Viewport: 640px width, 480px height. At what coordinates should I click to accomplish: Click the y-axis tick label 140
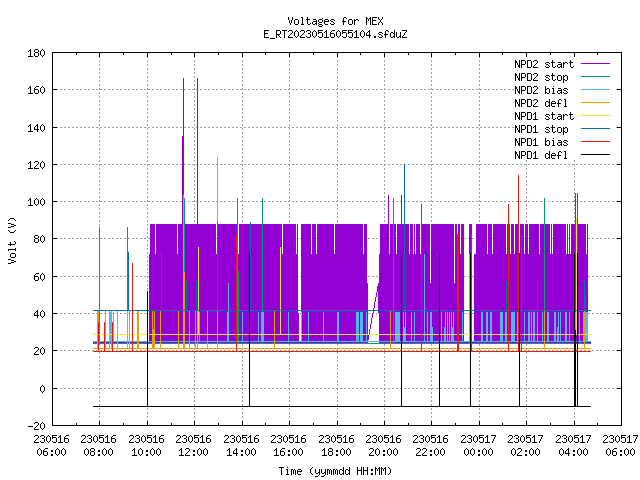pyautogui.click(x=36, y=128)
